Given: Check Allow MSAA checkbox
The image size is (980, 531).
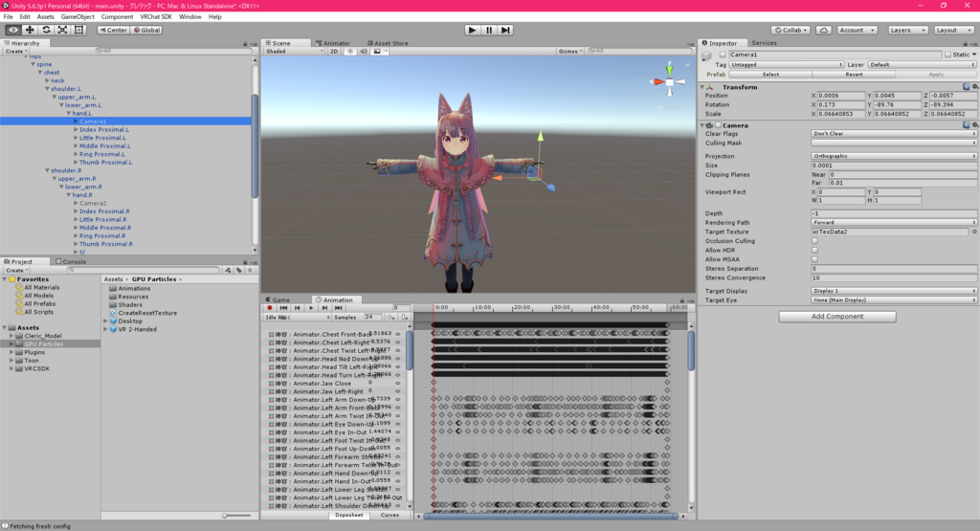Looking at the screenshot, I should [814, 259].
